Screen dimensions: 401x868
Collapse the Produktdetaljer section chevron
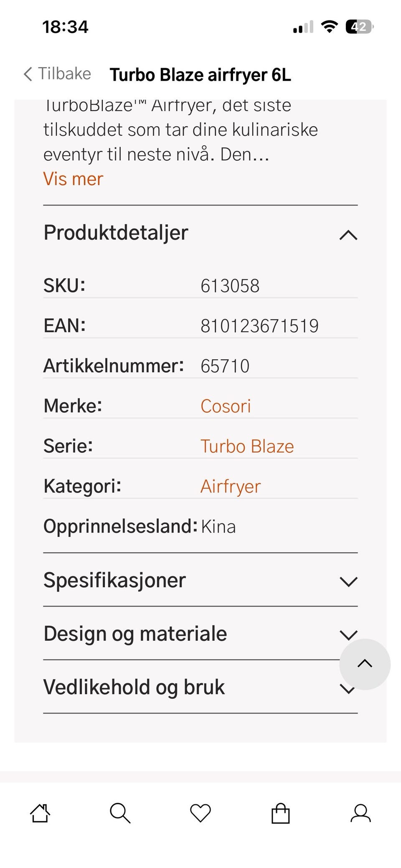point(348,235)
